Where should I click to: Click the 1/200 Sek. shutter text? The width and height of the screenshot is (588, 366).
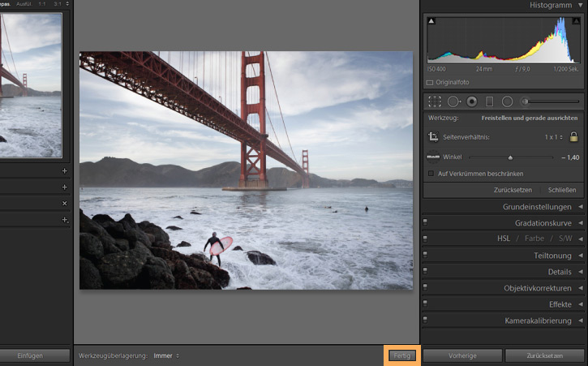[566, 69]
